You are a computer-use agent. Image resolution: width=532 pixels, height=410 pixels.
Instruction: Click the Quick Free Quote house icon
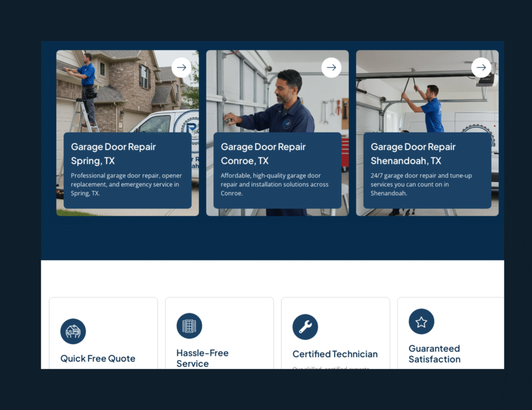[x=73, y=332]
